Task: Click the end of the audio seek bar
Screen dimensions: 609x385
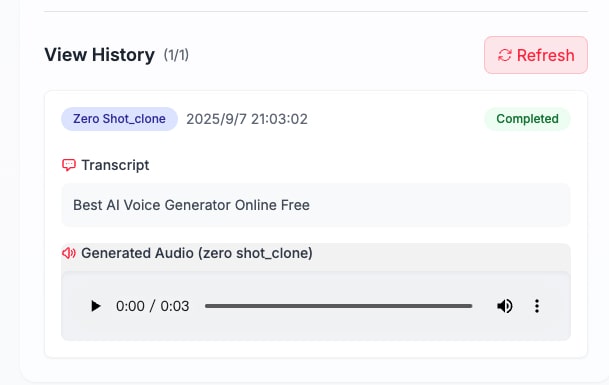Action: pyautogui.click(x=471, y=306)
